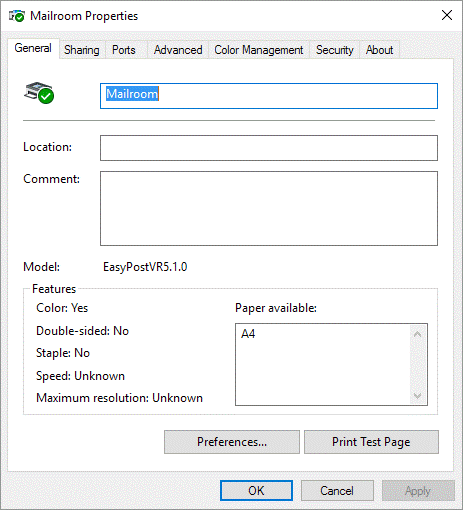Click the paper list scroll down arrow
This screenshot has width=463, height=510.
pyautogui.click(x=417, y=396)
